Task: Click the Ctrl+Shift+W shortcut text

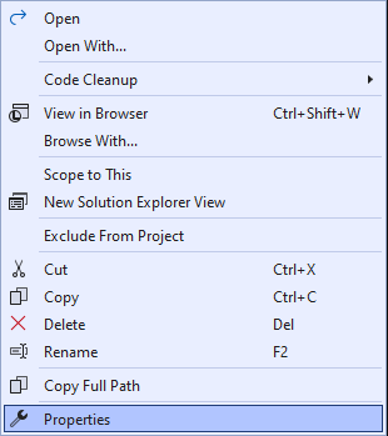Action: point(317,113)
